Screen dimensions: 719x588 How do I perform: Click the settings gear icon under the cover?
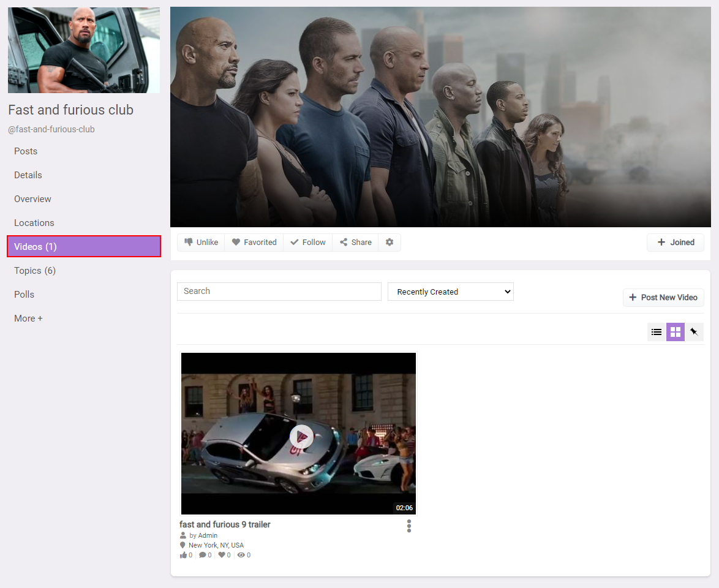pos(390,242)
